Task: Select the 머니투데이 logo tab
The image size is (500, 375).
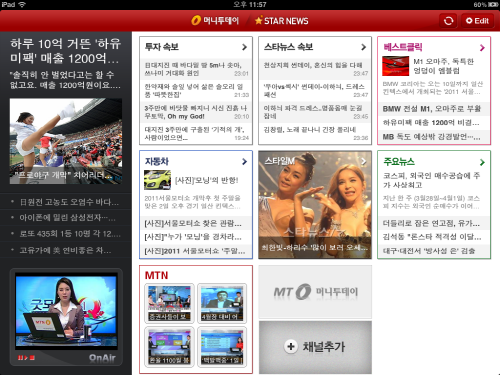Action: click(215, 21)
